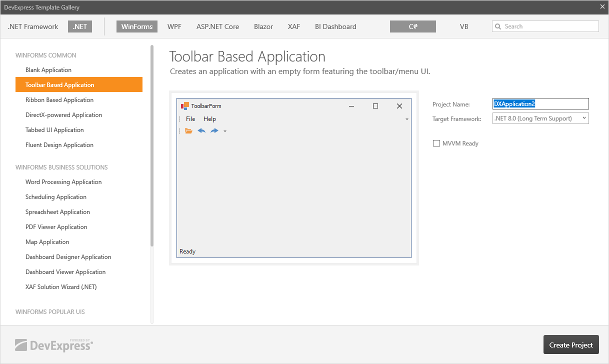Select the BI Dashboard tab
The width and height of the screenshot is (609, 364).
click(x=335, y=26)
